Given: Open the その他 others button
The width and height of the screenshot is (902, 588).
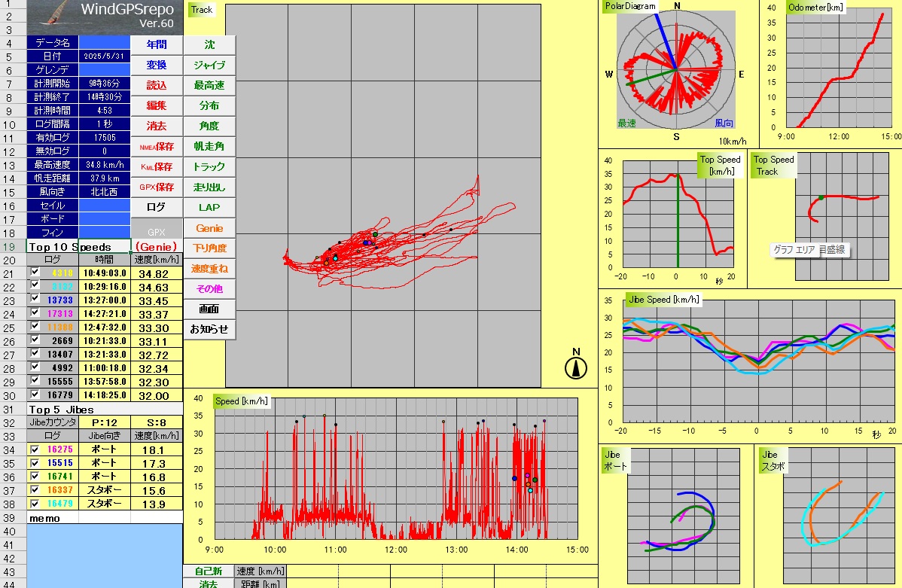Looking at the screenshot, I should tap(209, 289).
